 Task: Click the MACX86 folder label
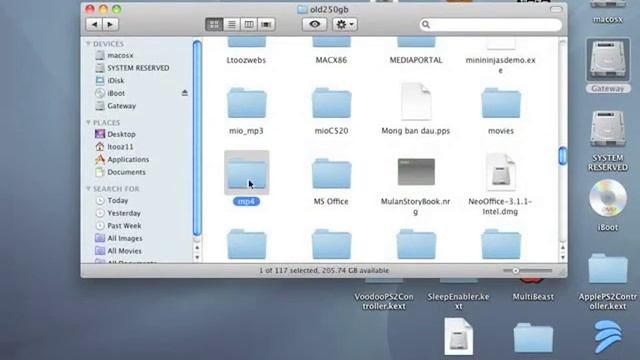point(331,60)
